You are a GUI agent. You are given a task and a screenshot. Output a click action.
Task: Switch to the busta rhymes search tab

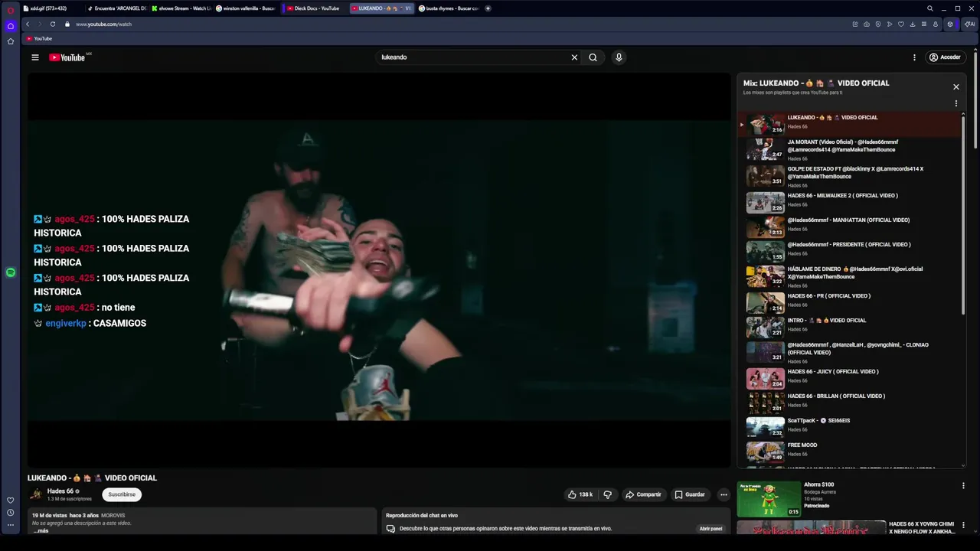(x=449, y=8)
